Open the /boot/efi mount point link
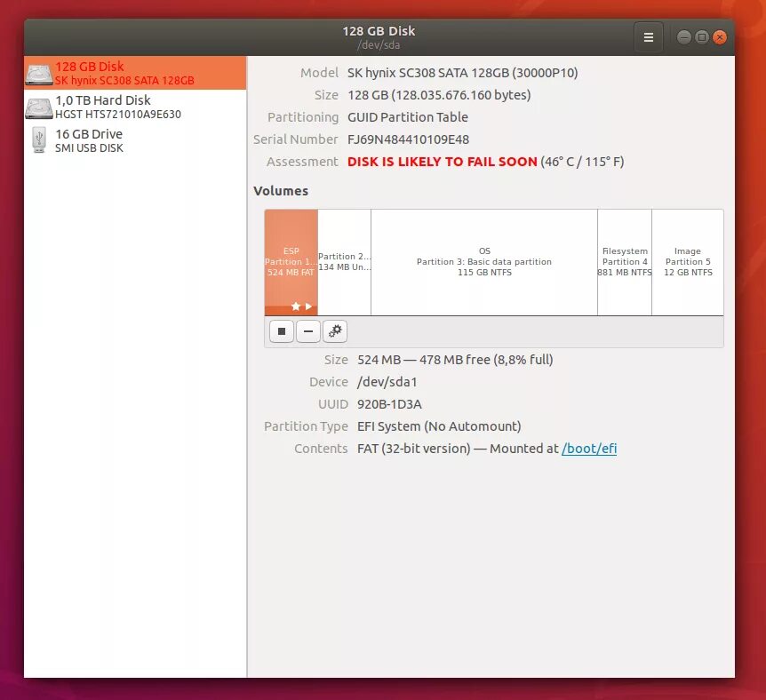Screen dimensions: 766x700 589,449
